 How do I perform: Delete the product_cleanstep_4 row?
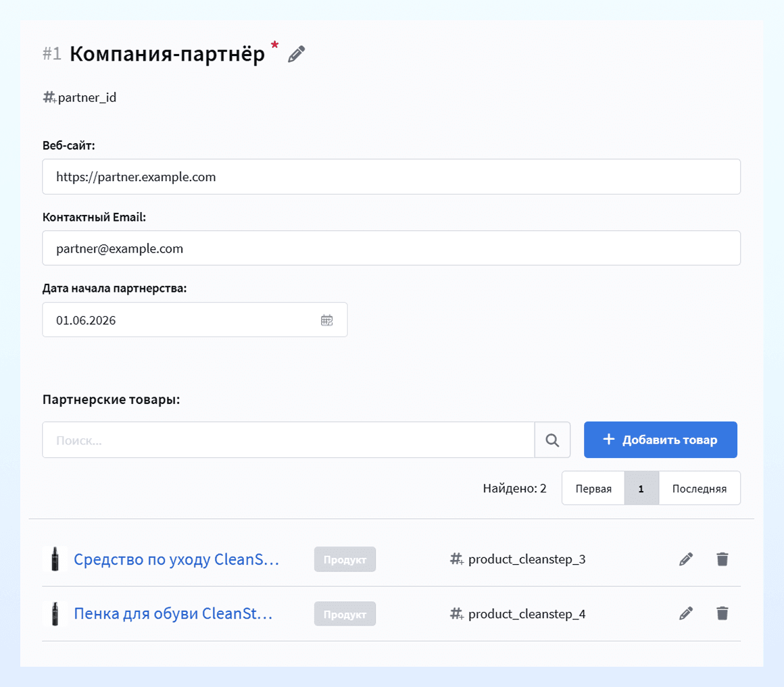coord(722,613)
